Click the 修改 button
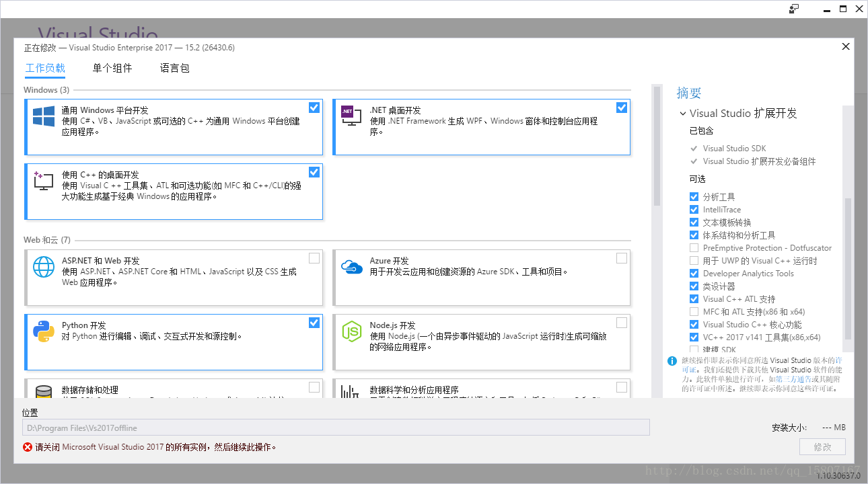 point(822,447)
